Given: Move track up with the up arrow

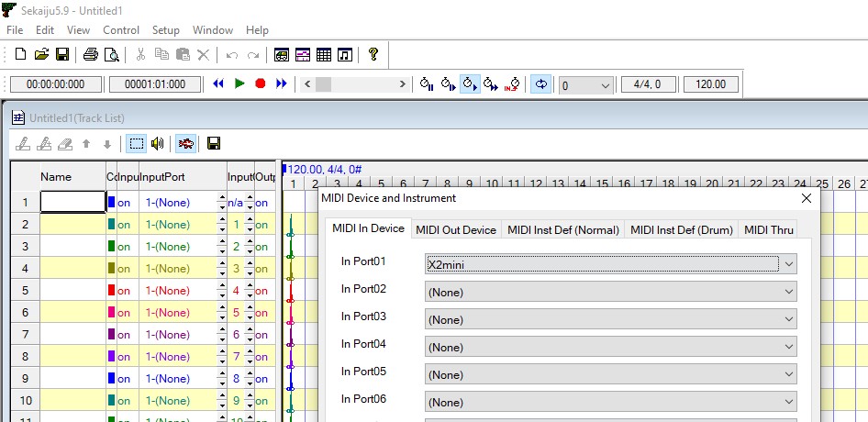Looking at the screenshot, I should (x=86, y=144).
